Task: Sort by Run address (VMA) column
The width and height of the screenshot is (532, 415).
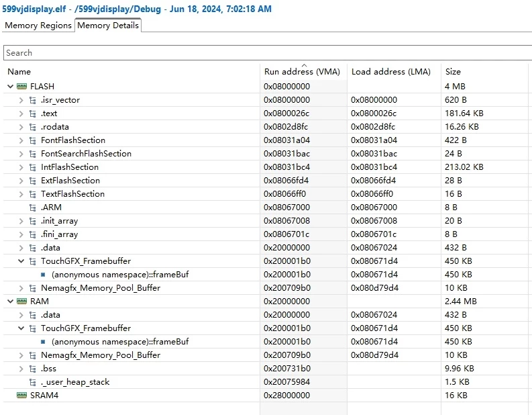Action: point(302,72)
